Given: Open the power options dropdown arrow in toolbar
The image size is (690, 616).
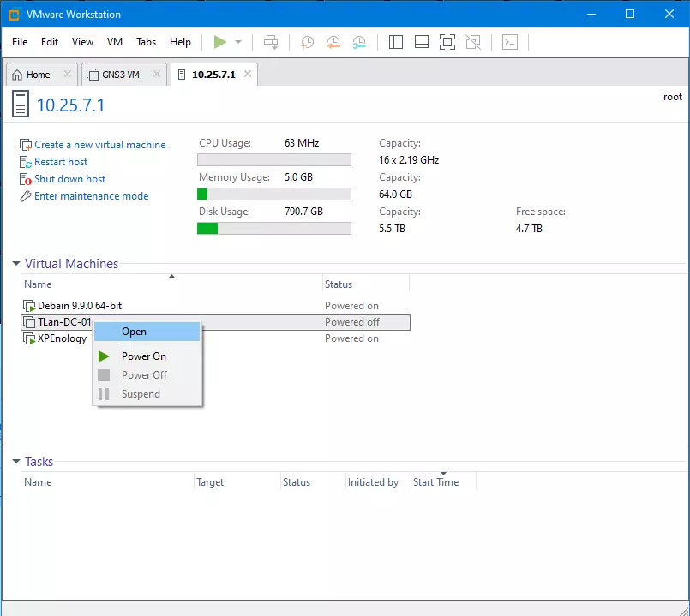Looking at the screenshot, I should click(238, 42).
